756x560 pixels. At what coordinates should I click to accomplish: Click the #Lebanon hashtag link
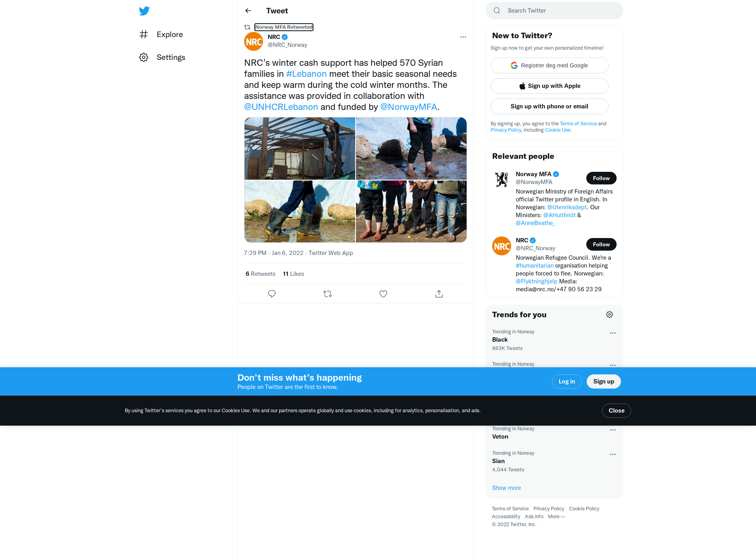tap(306, 74)
